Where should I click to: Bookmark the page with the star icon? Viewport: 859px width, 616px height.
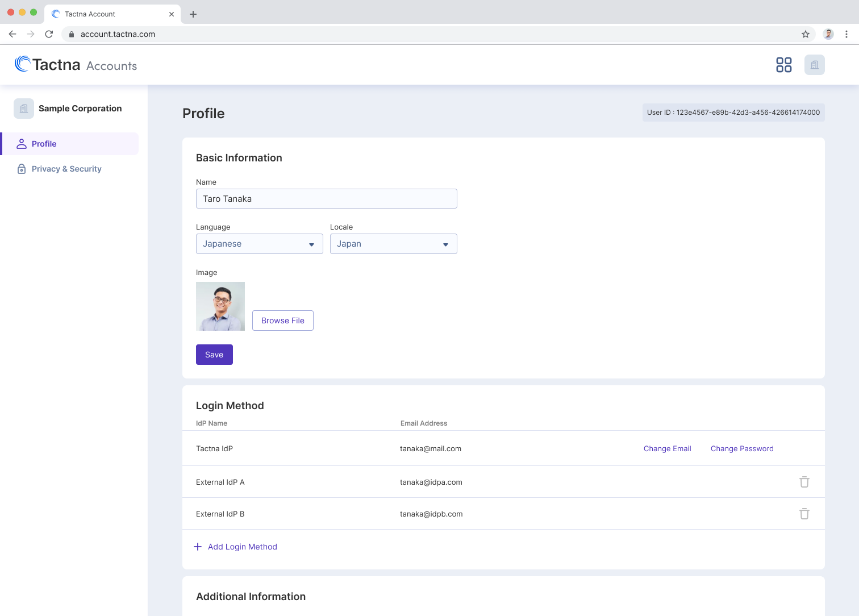(x=805, y=34)
